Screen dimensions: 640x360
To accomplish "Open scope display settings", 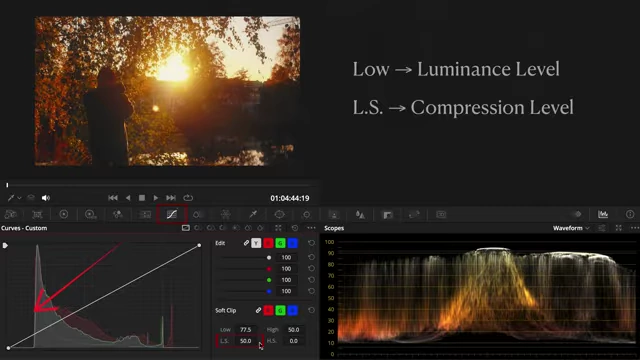I will [x=602, y=228].
